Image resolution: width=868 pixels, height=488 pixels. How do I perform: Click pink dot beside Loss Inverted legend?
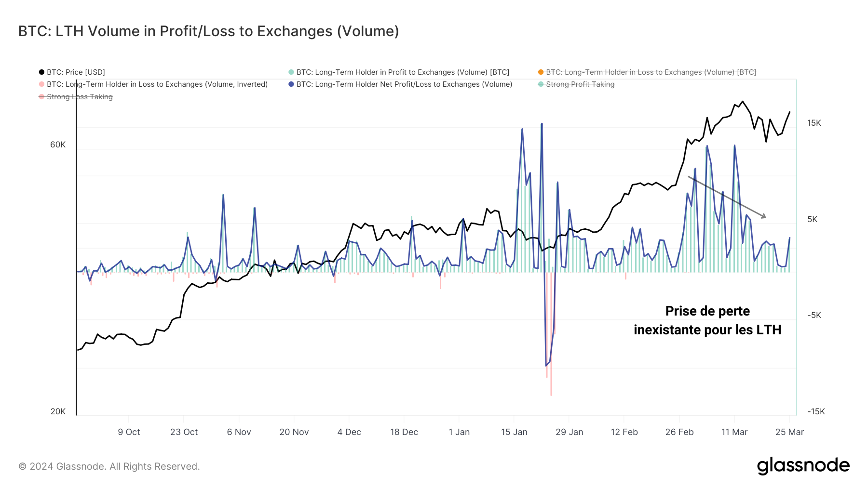[x=41, y=84]
